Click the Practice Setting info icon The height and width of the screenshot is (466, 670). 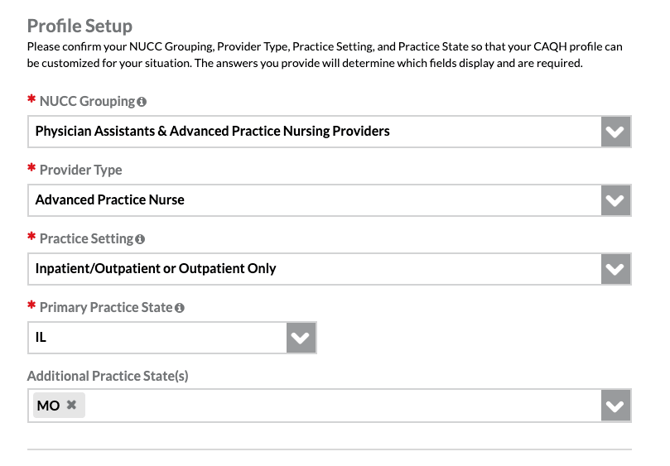pos(140,239)
